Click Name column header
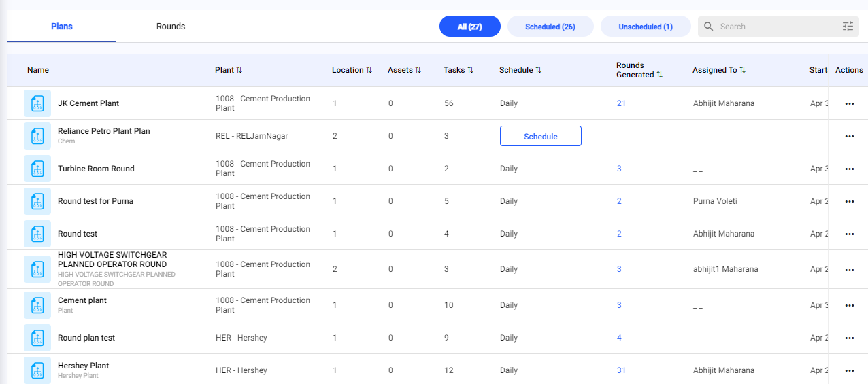Viewport: 868px width, 384px height. pyautogui.click(x=38, y=70)
